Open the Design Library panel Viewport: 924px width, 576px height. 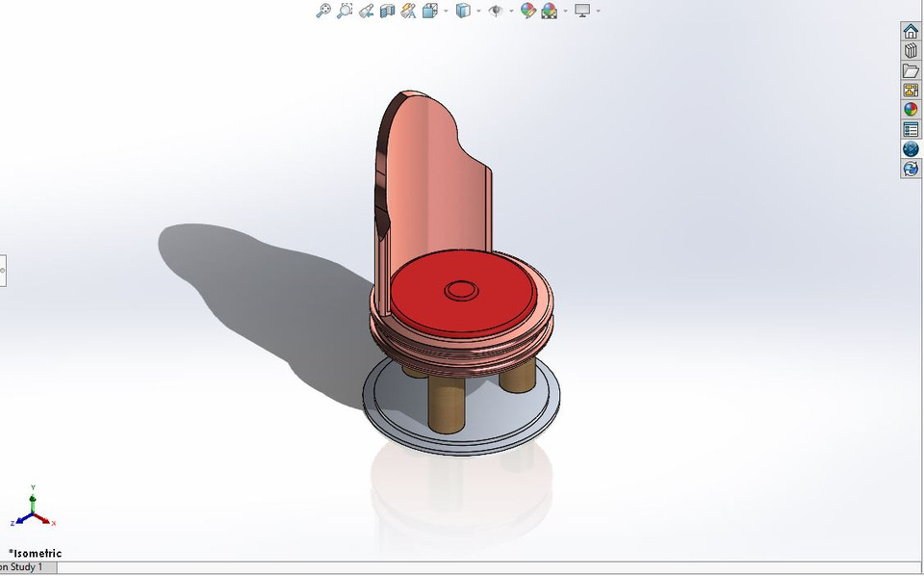coord(910,49)
